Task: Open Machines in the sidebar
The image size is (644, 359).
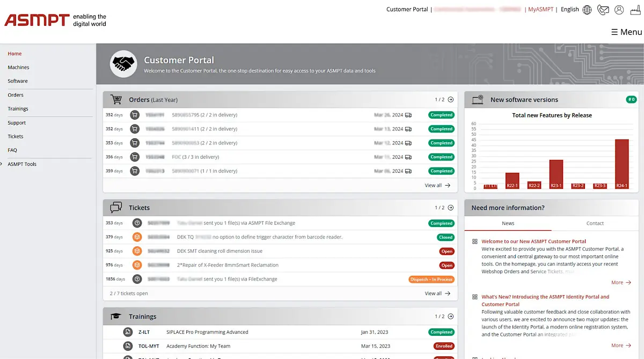Action: coord(18,68)
